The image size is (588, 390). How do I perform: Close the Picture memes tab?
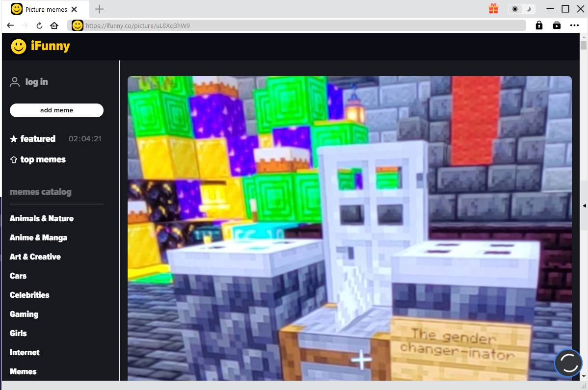tap(74, 9)
